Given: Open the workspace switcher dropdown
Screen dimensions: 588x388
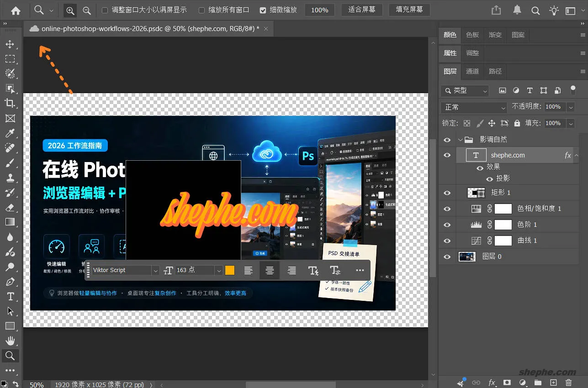Looking at the screenshot, I should (x=570, y=10).
